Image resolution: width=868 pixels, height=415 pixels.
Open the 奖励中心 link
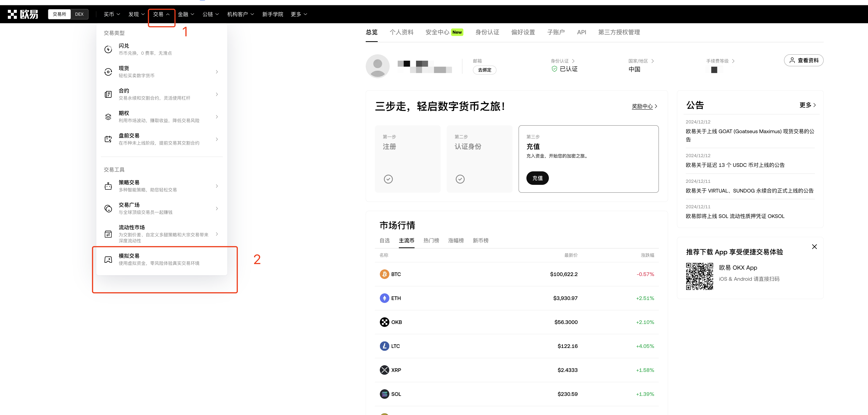[644, 106]
